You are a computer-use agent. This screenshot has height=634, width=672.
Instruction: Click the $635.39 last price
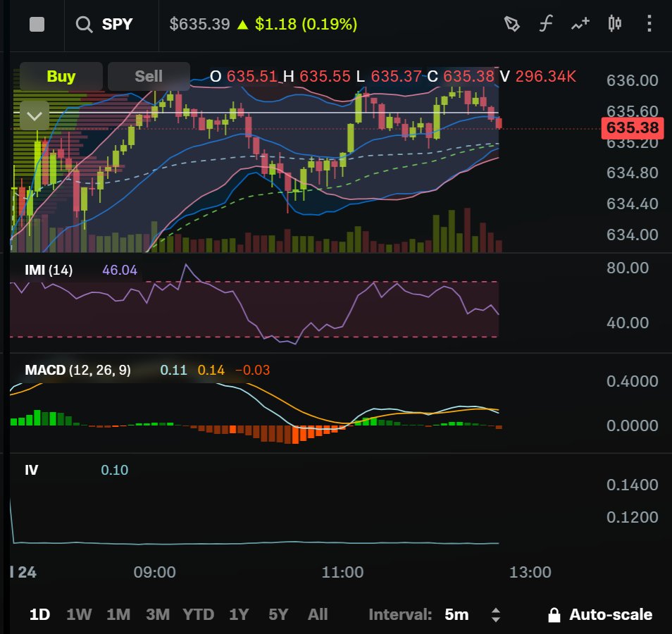199,24
